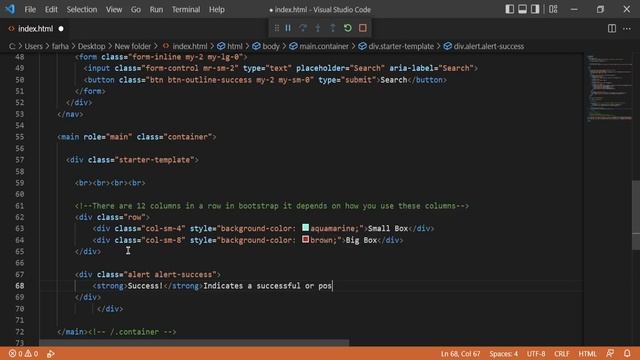Click the "Success!" text on line 68
640x360 pixels.
pyautogui.click(x=145, y=286)
